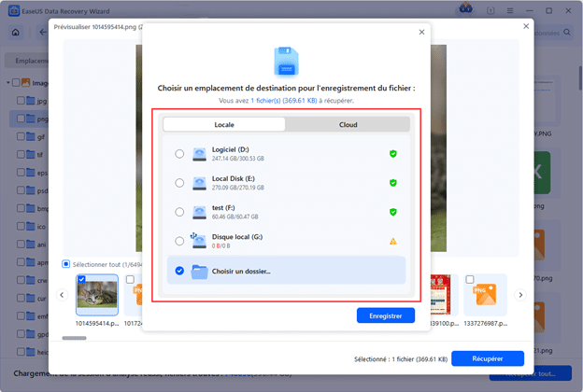Click the avatar icon in title bar
Viewport: 583px width, 392px height.
(466, 8)
